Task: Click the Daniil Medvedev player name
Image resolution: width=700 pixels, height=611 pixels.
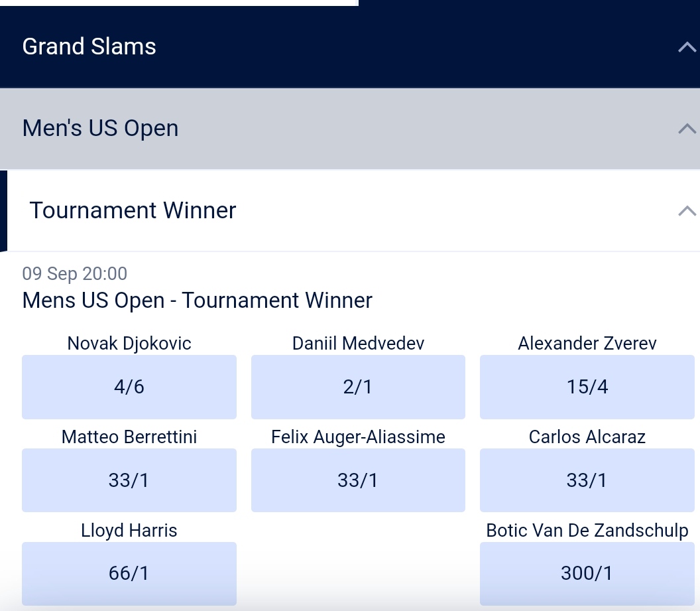Action: click(358, 343)
